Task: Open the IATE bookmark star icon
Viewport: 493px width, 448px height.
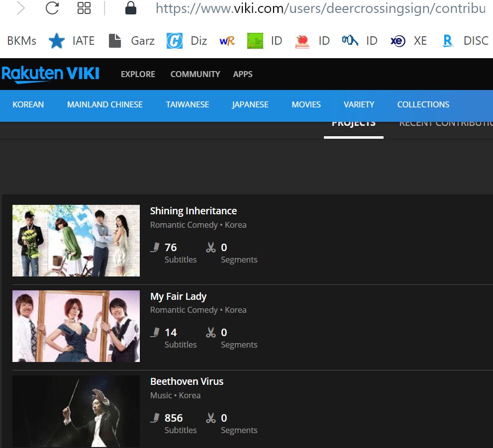Action: pyautogui.click(x=57, y=41)
